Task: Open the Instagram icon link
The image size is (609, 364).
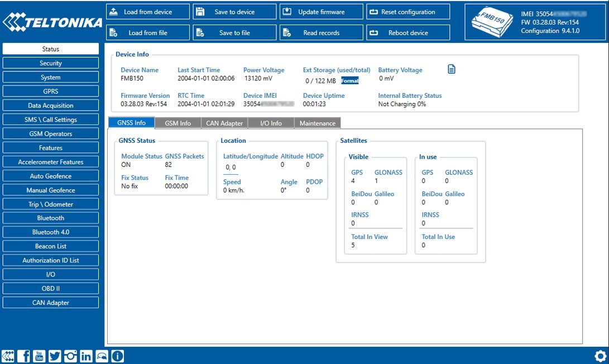Action: pos(70,356)
